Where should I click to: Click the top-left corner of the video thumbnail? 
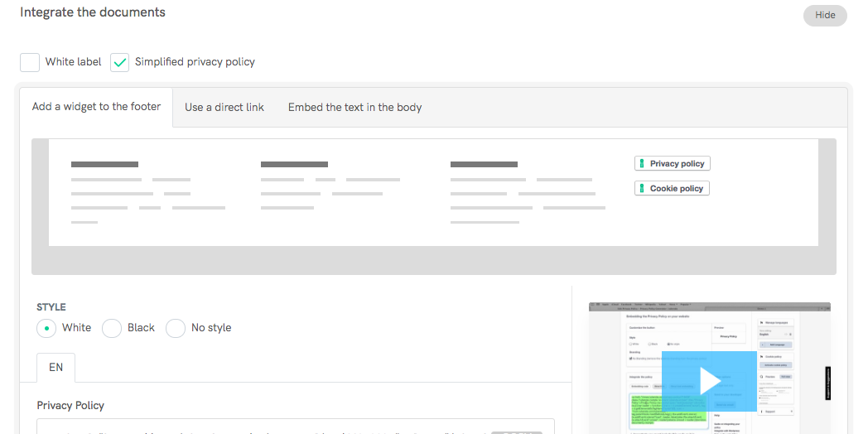592,306
